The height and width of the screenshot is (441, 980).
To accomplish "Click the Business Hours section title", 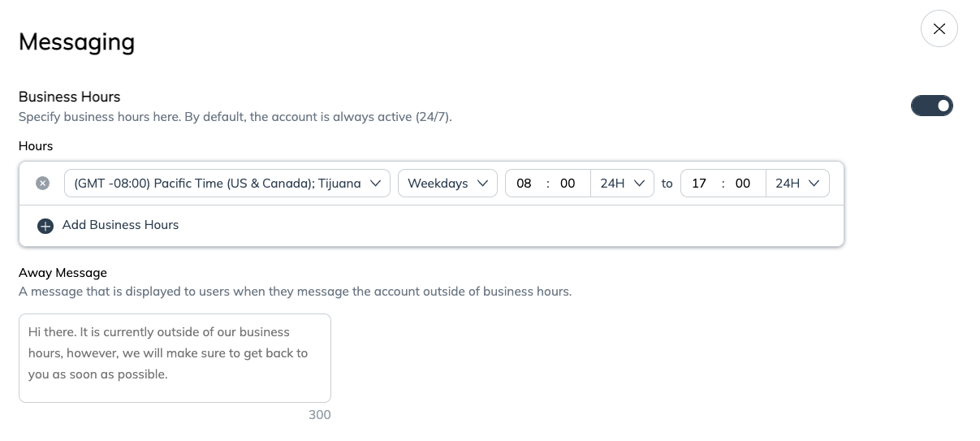I will coord(69,97).
